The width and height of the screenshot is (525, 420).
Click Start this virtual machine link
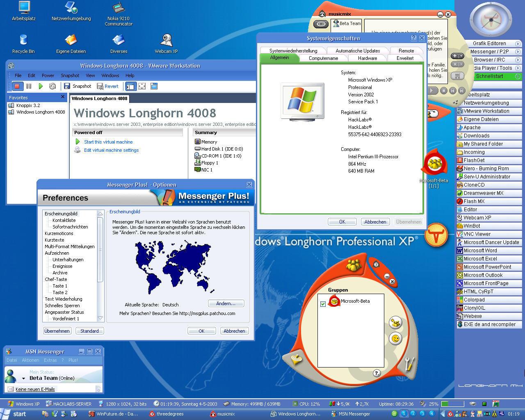pyautogui.click(x=108, y=142)
